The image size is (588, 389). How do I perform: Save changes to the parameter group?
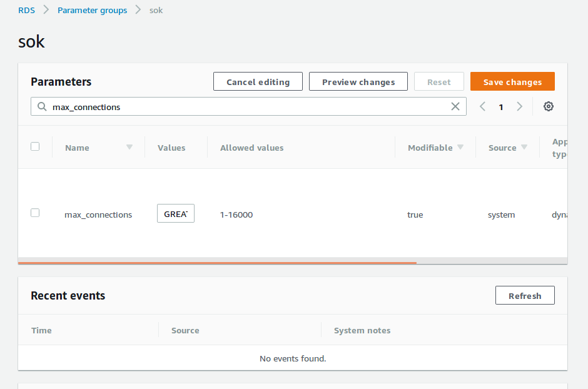[x=512, y=82]
